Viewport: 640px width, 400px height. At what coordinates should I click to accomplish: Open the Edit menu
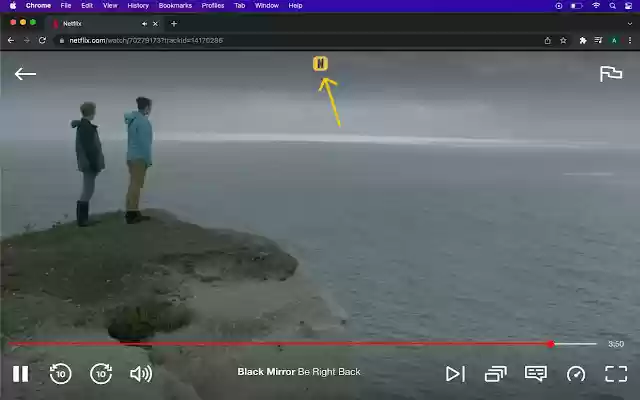87,6
